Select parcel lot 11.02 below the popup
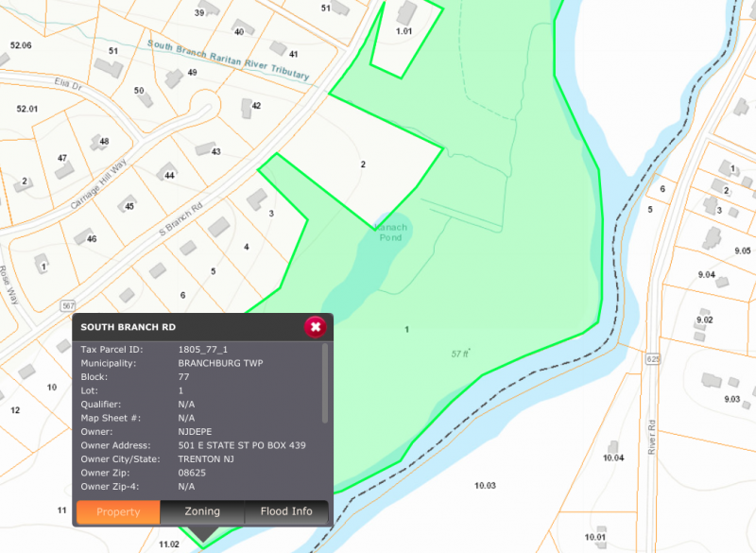 169,544
